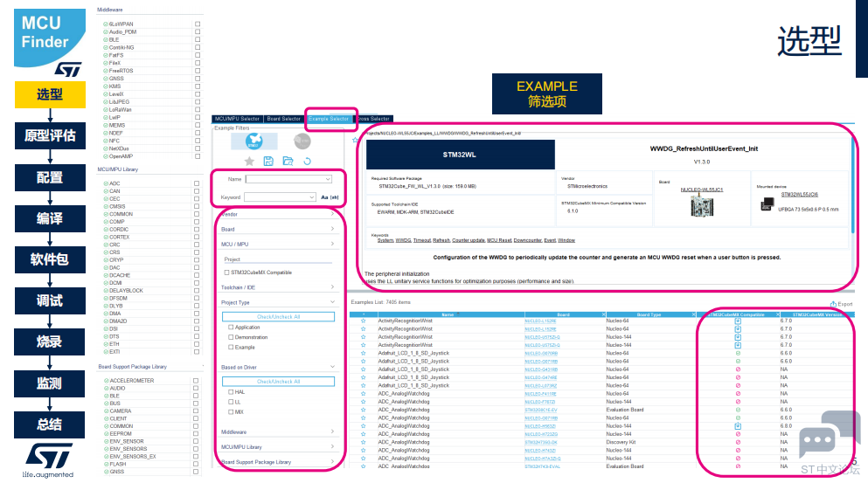Open the Name dropdown field

(x=289, y=179)
